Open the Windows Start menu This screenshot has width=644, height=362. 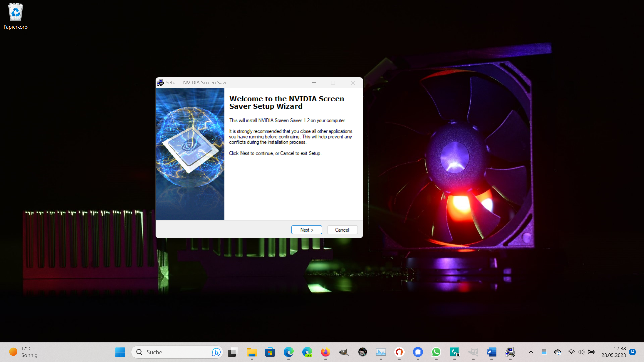click(x=120, y=352)
